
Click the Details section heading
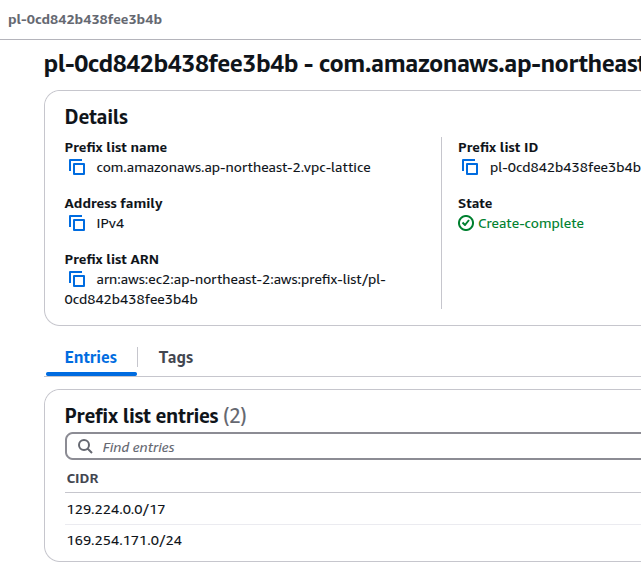[96, 117]
